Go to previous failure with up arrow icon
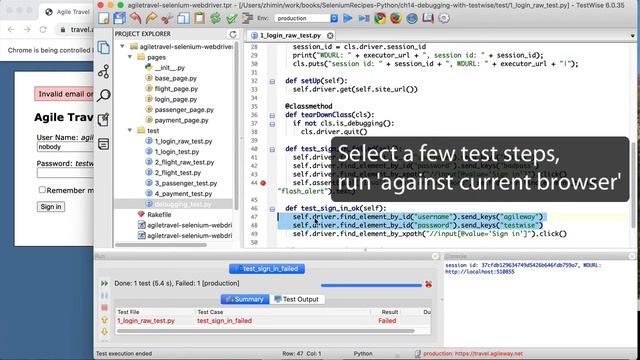 pyautogui.click(x=104, y=320)
